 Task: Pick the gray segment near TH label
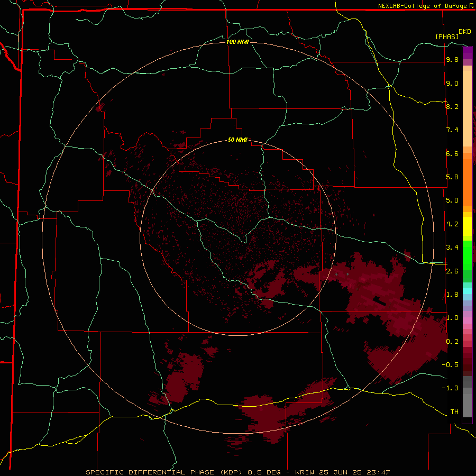click(467, 405)
